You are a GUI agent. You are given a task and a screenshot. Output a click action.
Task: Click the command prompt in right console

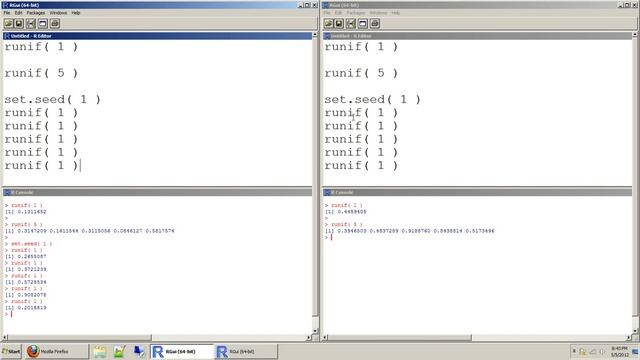click(328, 238)
